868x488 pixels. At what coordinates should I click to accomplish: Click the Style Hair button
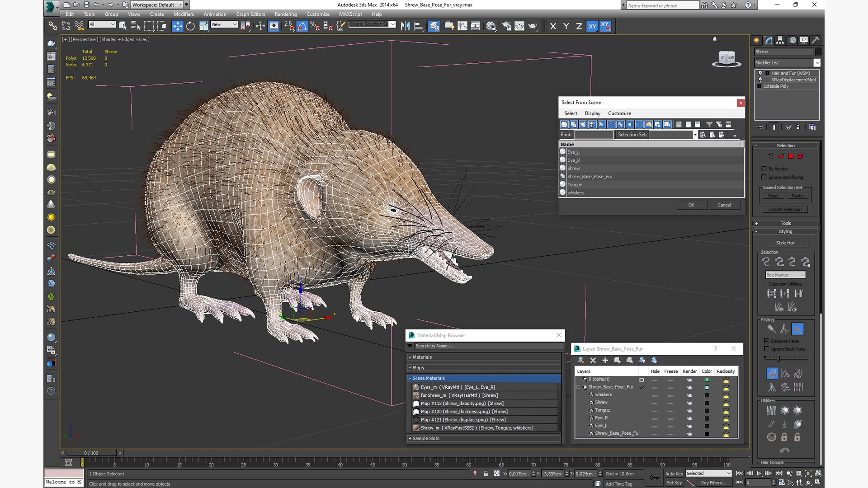[x=785, y=243]
